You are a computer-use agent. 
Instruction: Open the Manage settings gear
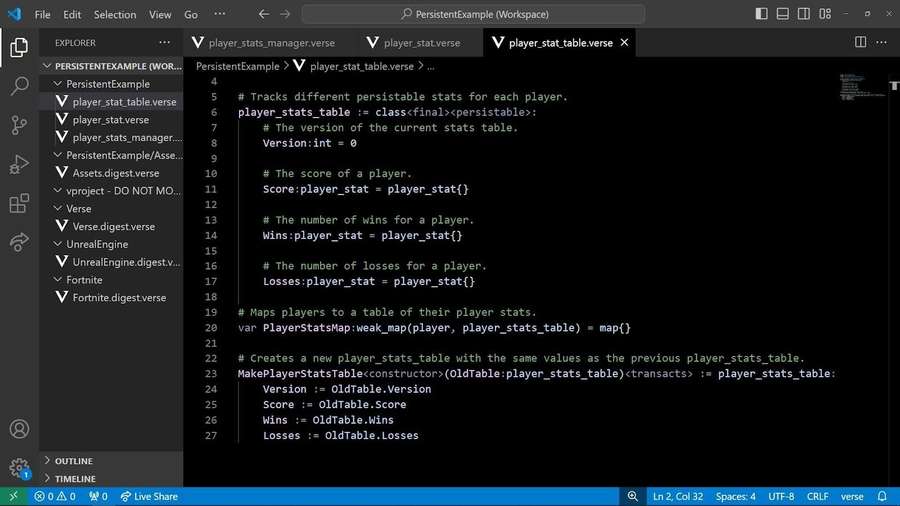pyautogui.click(x=19, y=467)
